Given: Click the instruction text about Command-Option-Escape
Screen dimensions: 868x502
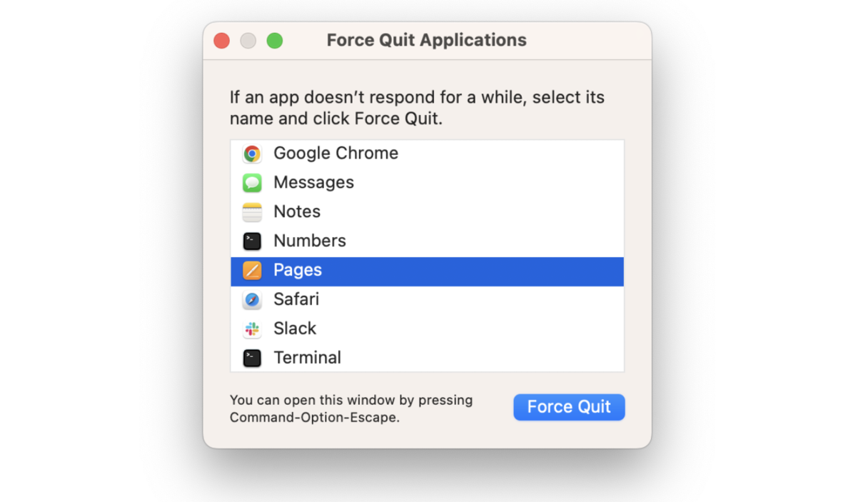Looking at the screenshot, I should (x=350, y=408).
